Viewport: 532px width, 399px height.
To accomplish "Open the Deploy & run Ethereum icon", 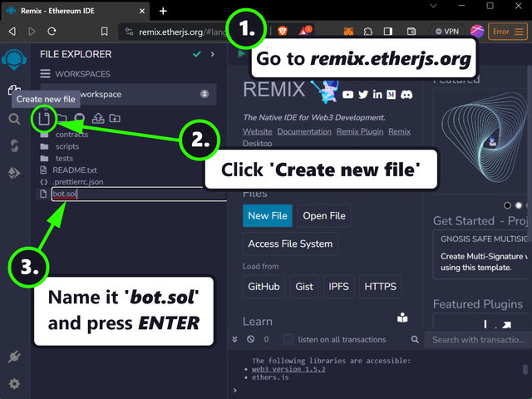I will (x=14, y=173).
